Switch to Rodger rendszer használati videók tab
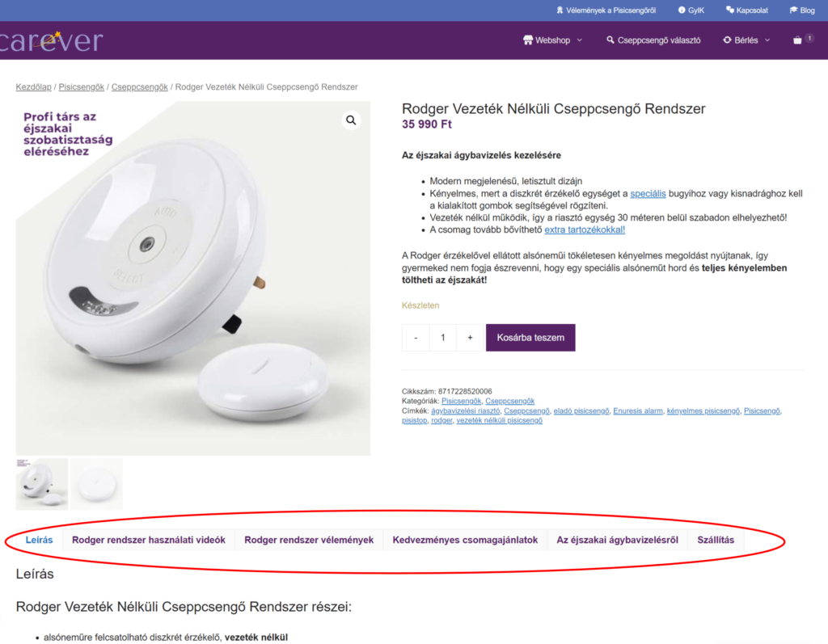This screenshot has width=828, height=644. [x=148, y=540]
